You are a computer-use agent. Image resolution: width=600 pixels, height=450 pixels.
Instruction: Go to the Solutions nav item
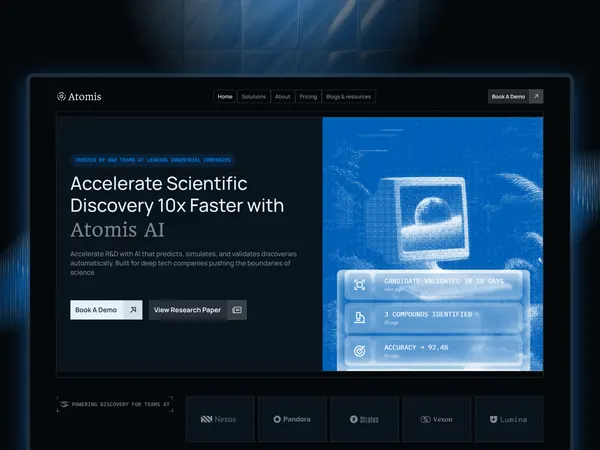[x=254, y=96]
